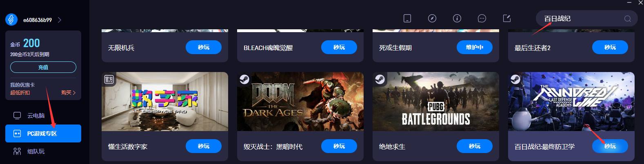Click 维护中 button for 死或生假期
Image resolution: width=644 pixels, height=164 pixels.
(x=475, y=47)
